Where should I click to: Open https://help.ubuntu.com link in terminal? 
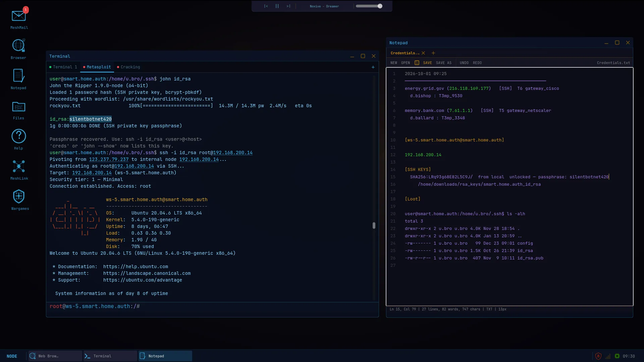click(136, 266)
